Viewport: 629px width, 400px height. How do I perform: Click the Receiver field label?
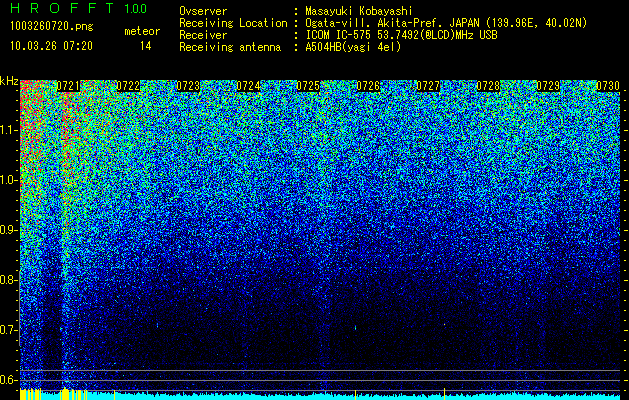203,35
